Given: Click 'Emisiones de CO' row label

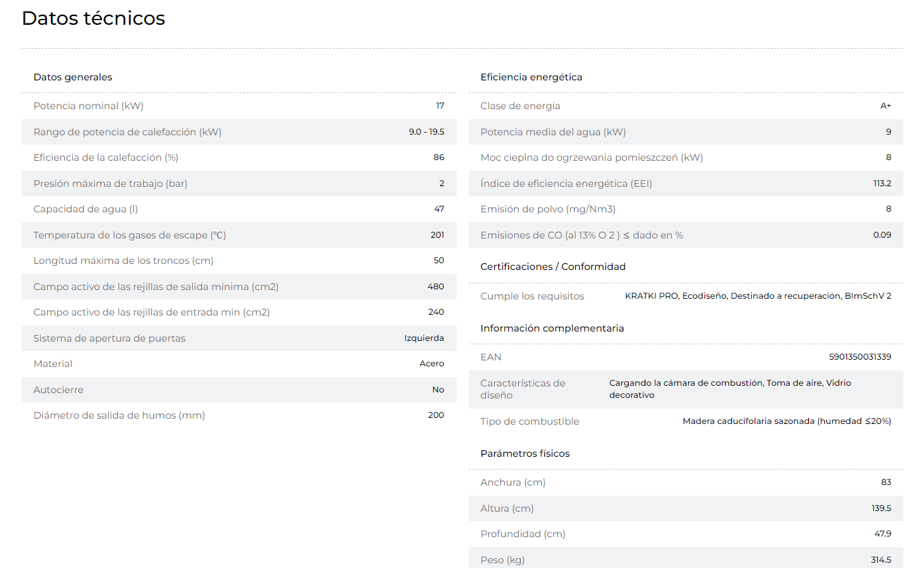Looking at the screenshot, I should pos(582,235).
